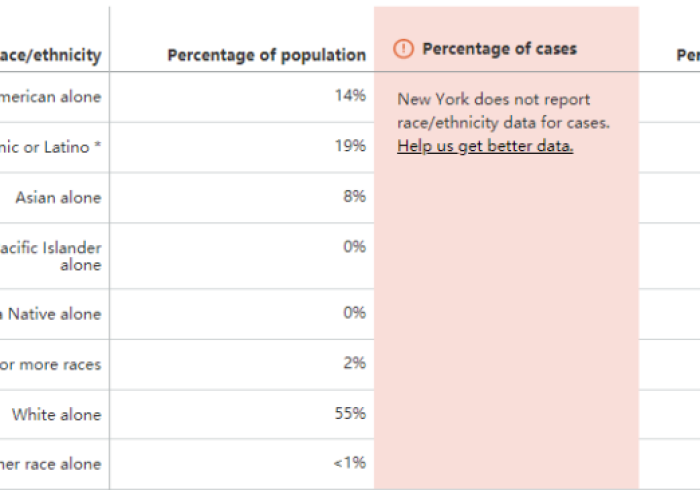This screenshot has height=490, width=700.
Task: Click the 8% value in Asian alone row
Action: (354, 197)
